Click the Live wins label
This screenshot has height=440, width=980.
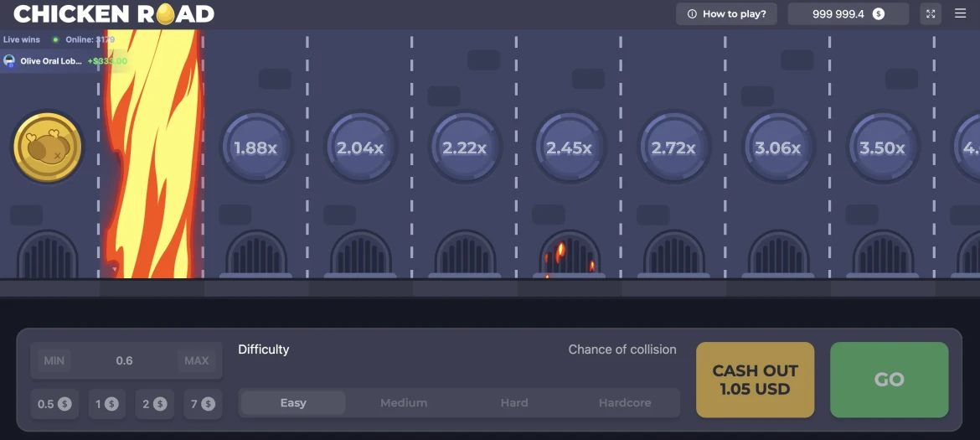click(21, 39)
